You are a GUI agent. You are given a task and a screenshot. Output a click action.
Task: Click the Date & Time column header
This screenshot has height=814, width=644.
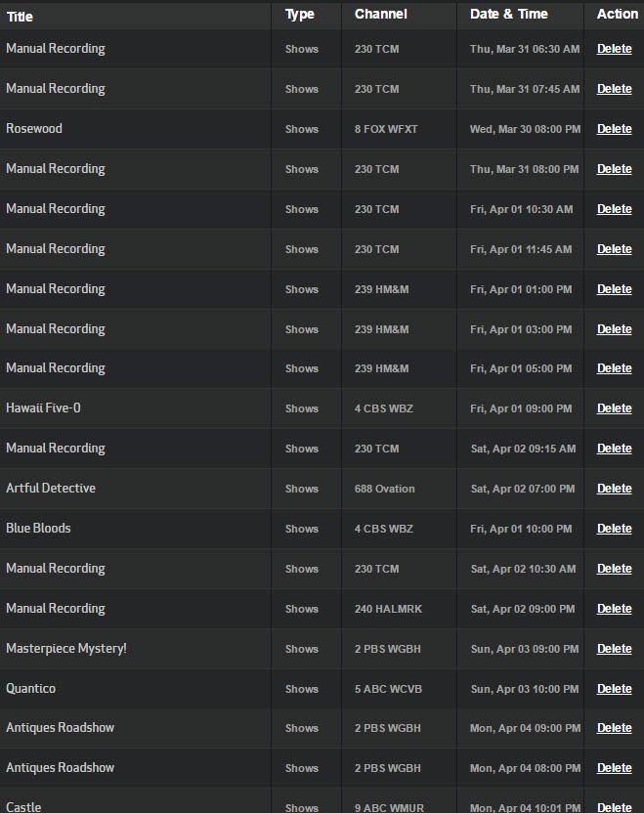[508, 14]
